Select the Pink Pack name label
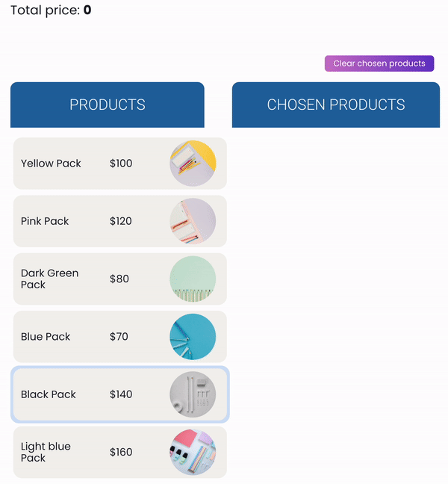Image resolution: width=448 pixels, height=484 pixels. point(45,221)
